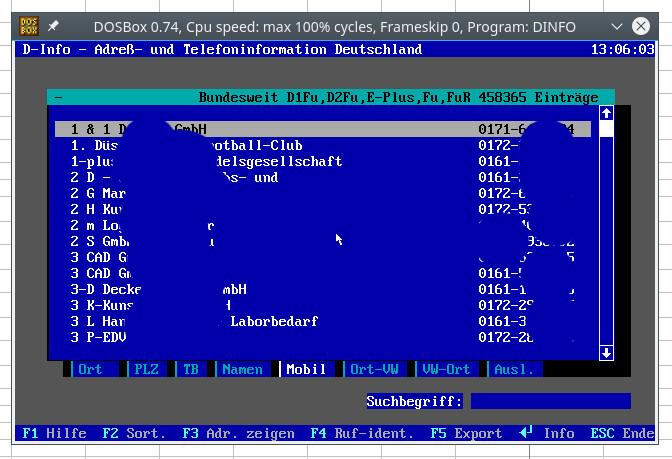Select the '3-D Decke' list row

pyautogui.click(x=323, y=289)
